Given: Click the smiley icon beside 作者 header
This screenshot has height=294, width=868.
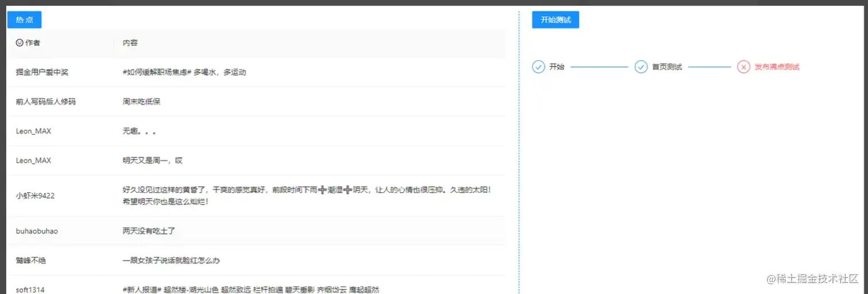Looking at the screenshot, I should point(20,43).
